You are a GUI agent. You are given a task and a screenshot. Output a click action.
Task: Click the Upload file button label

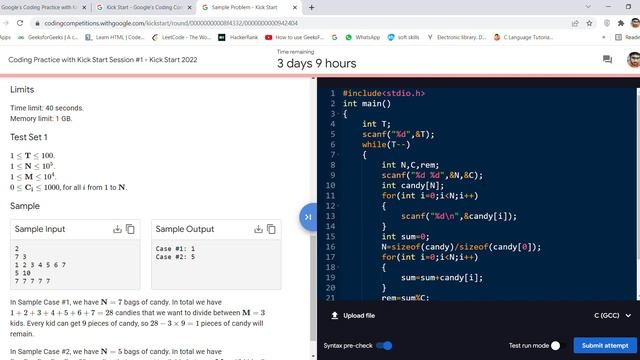click(359, 316)
